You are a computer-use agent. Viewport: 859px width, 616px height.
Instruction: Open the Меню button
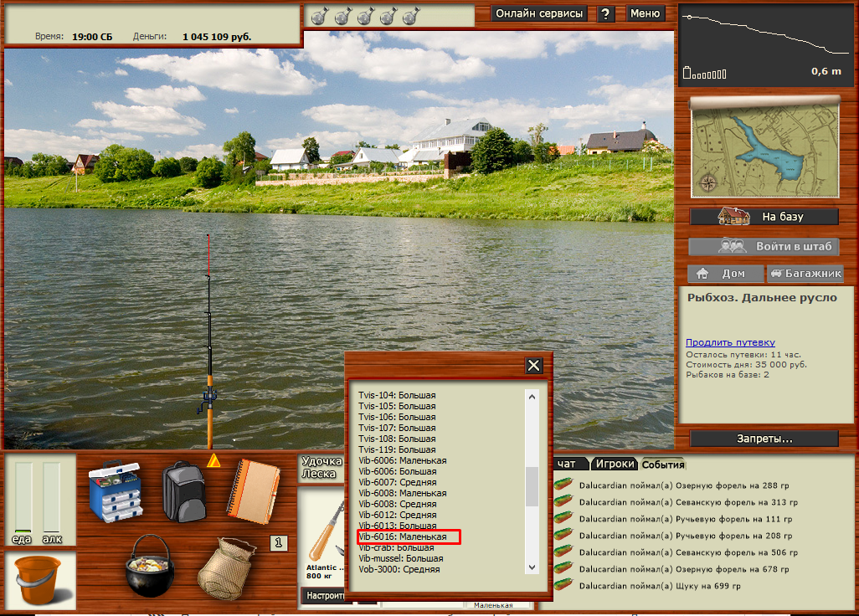tap(645, 13)
